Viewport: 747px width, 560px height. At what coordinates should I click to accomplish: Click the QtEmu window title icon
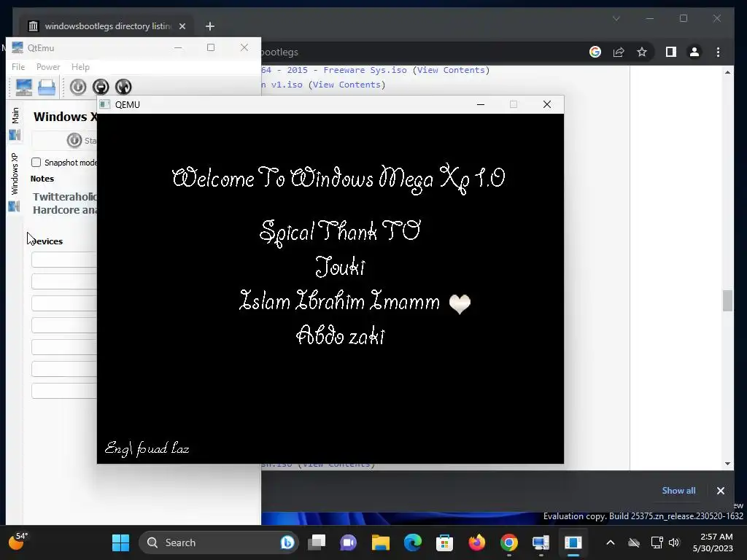18,47
